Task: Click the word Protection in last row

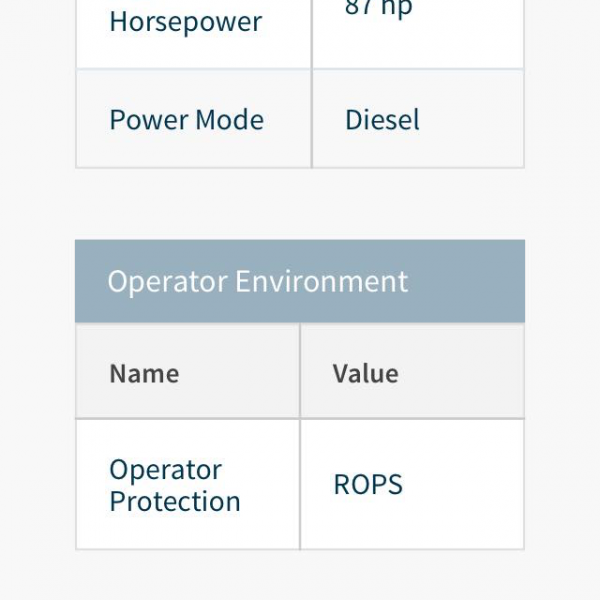Action: point(175,501)
